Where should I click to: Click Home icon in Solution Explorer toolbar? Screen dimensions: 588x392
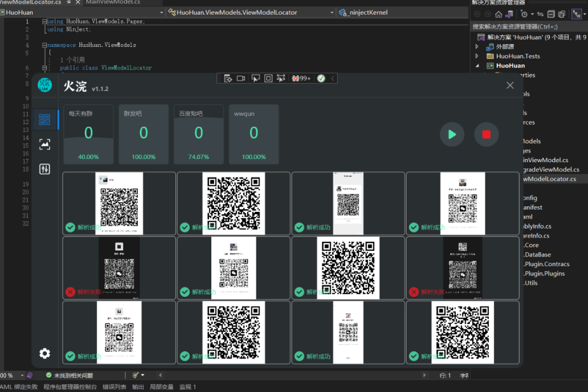coord(498,14)
